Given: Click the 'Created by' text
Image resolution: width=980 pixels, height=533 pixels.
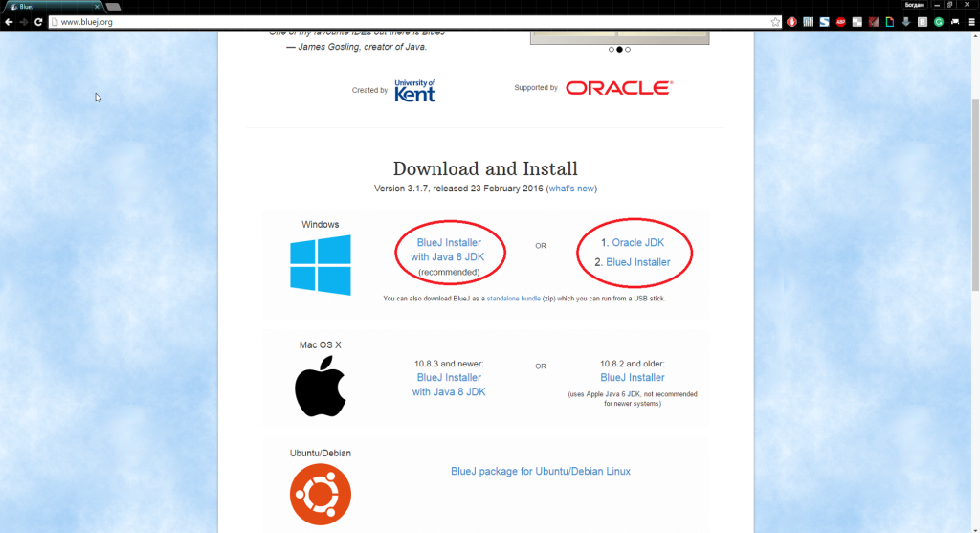Looking at the screenshot, I should pyautogui.click(x=369, y=91).
